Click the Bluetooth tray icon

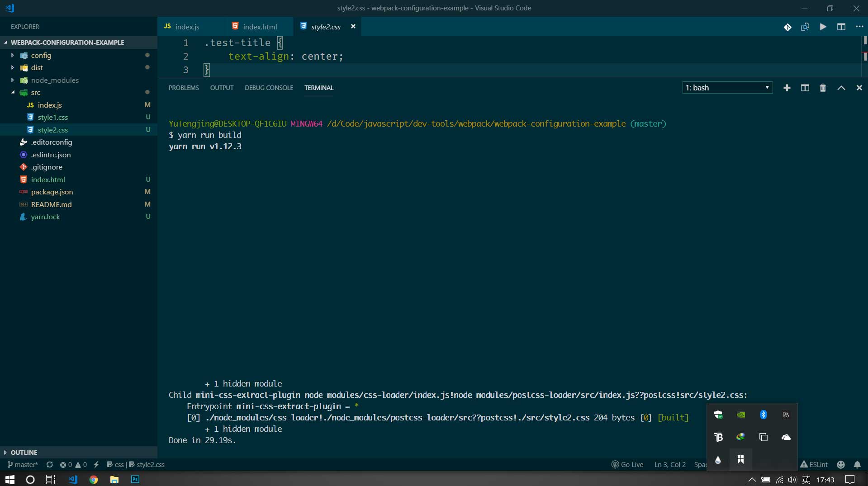(764, 415)
